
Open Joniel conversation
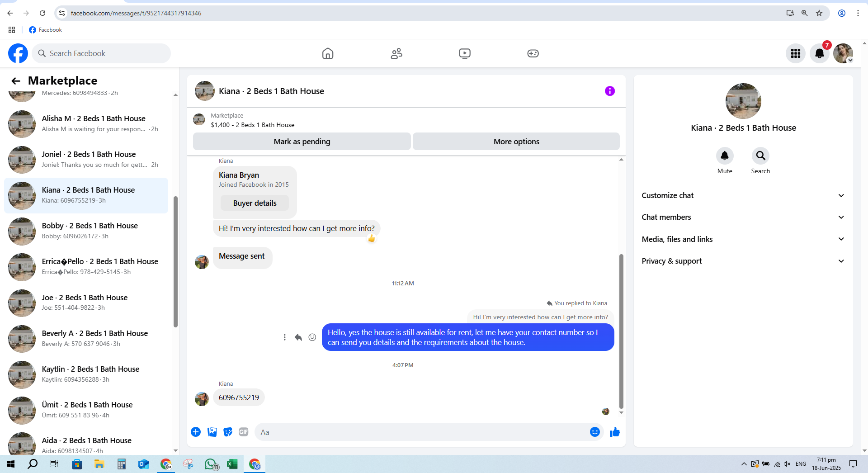(86, 160)
